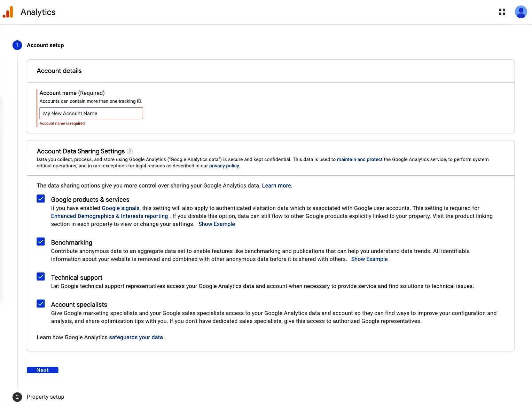Toggle the Benchmarking checkbox
This screenshot has width=532, height=406.
[x=41, y=242]
